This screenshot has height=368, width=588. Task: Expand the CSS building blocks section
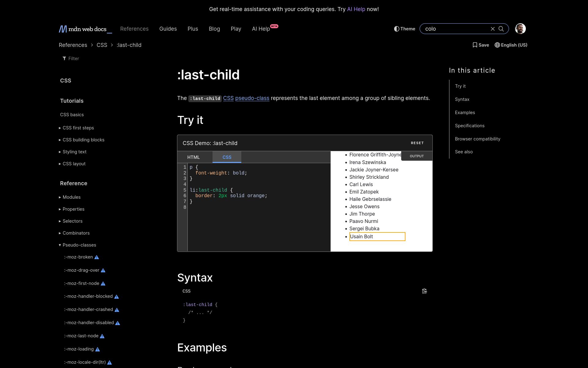84,140
